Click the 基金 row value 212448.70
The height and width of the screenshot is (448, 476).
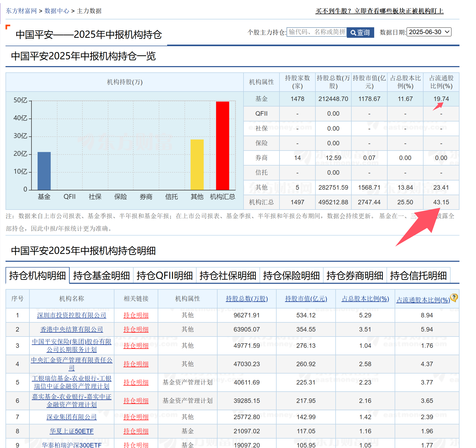[x=333, y=99]
